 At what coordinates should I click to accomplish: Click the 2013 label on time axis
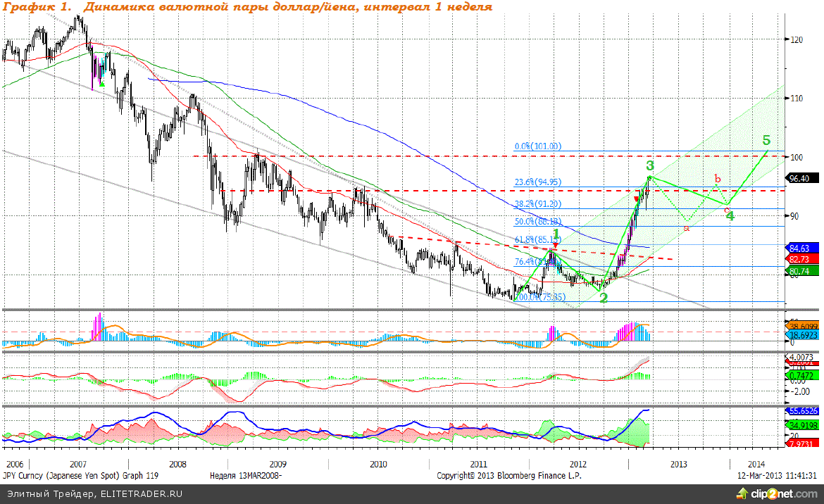679,464
